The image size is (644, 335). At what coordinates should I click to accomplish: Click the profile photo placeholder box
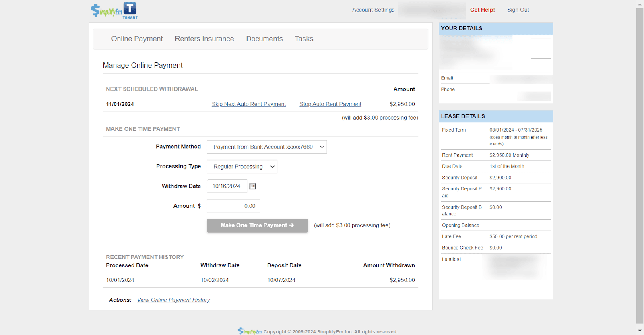[541, 49]
